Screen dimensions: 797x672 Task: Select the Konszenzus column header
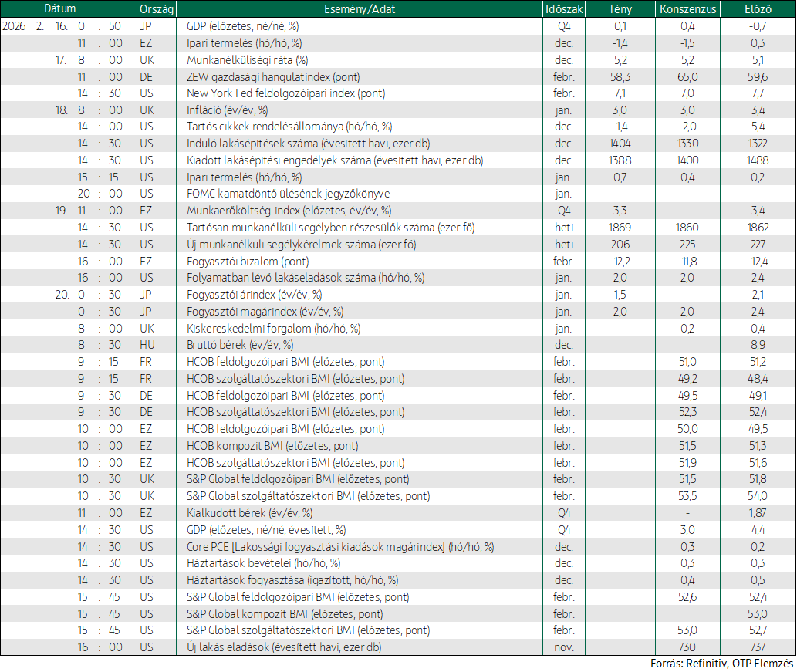click(687, 8)
